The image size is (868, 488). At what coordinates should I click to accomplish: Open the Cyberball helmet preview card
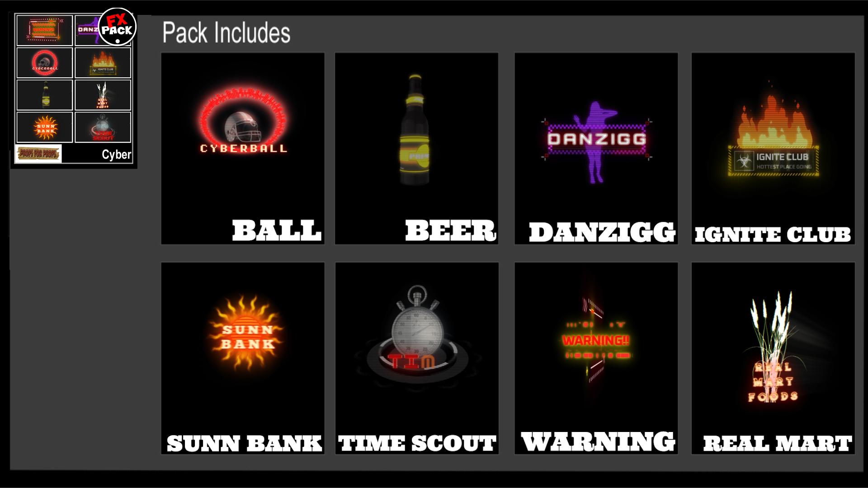click(x=243, y=149)
